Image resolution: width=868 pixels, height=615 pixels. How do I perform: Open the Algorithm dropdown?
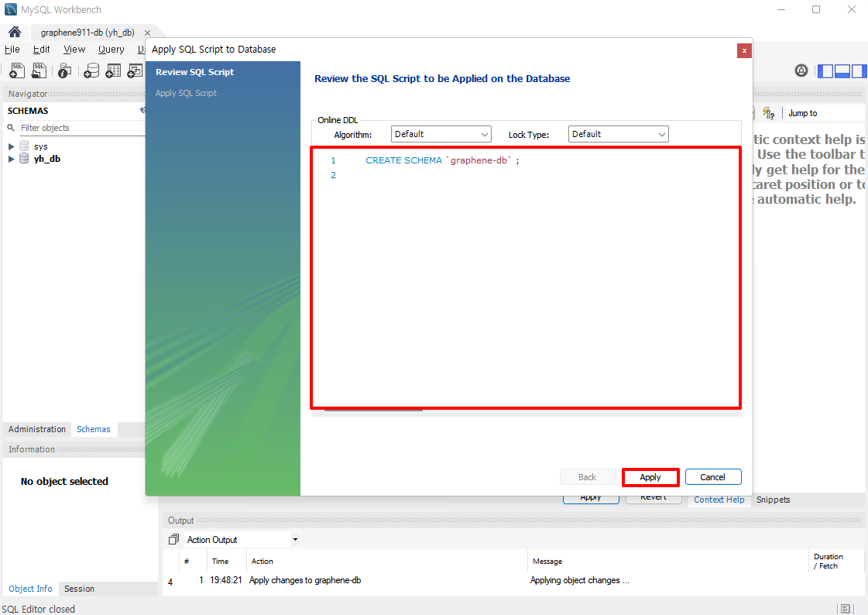point(441,134)
